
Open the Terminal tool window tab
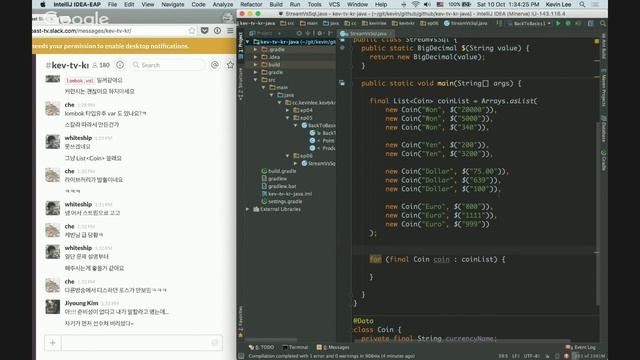295,347
